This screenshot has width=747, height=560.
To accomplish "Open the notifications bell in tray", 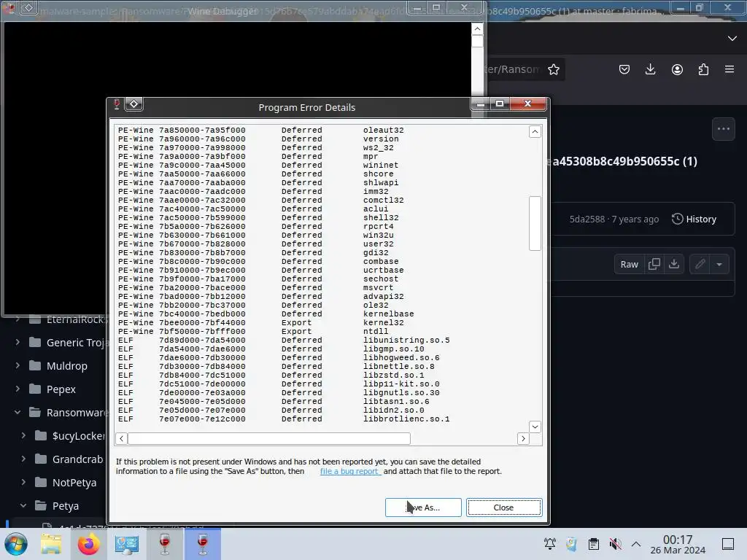I will click(x=550, y=543).
